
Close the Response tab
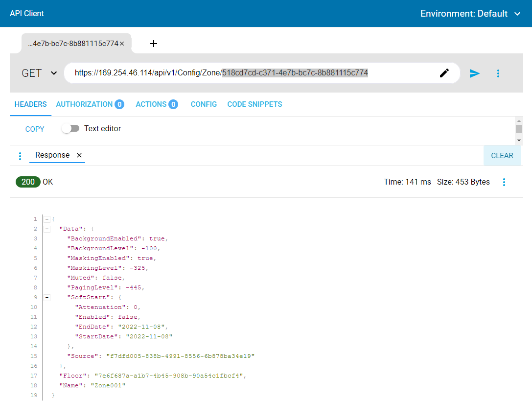[x=79, y=155]
